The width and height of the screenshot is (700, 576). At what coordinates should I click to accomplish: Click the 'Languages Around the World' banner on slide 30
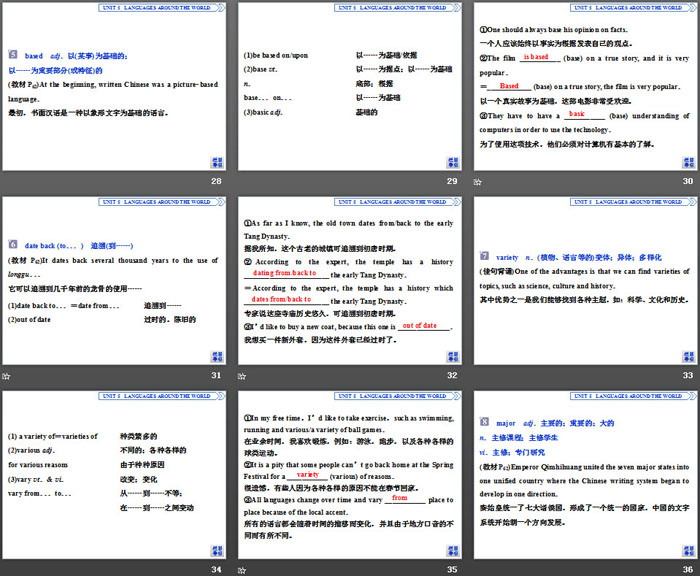(633, 8)
